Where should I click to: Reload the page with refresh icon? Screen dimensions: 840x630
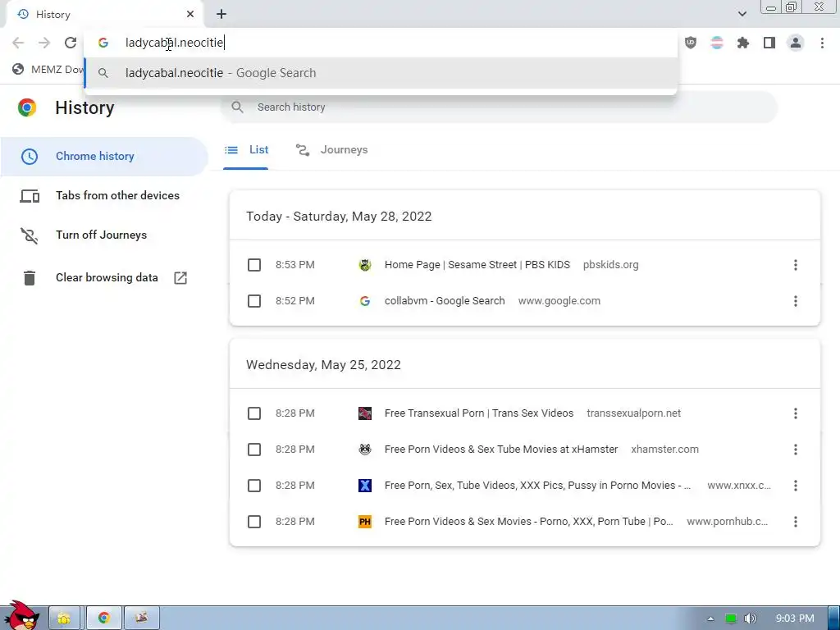coord(71,43)
